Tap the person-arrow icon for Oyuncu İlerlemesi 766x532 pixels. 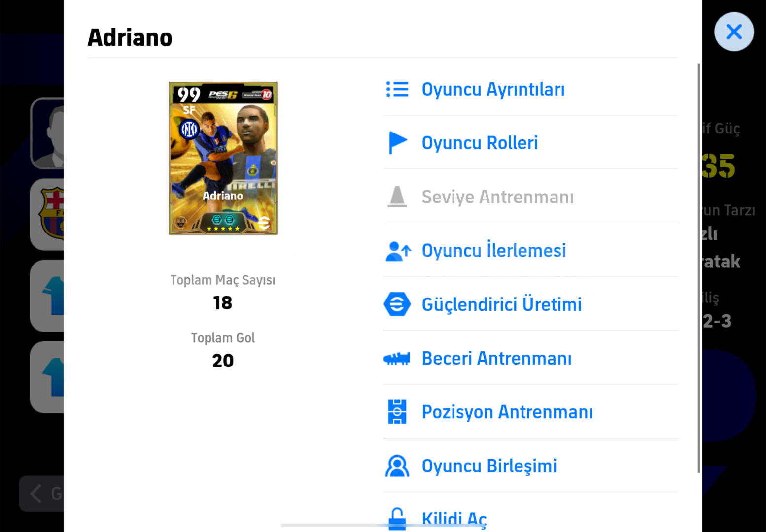click(398, 251)
